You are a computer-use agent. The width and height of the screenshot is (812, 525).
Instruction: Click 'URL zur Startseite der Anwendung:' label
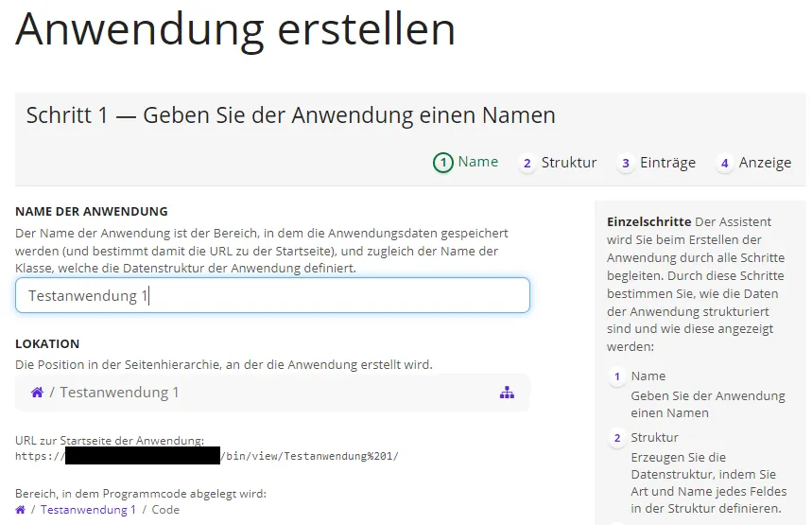110,441
